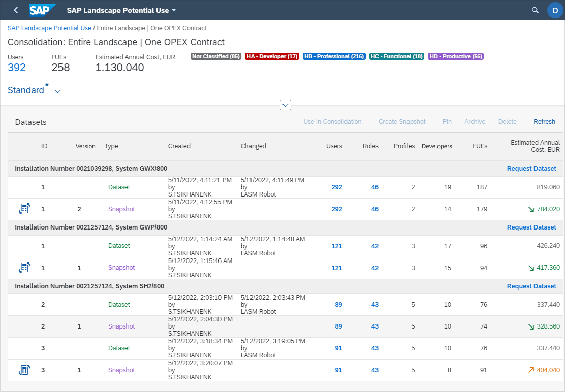
Task: Click the Type column header
Action: (x=111, y=146)
